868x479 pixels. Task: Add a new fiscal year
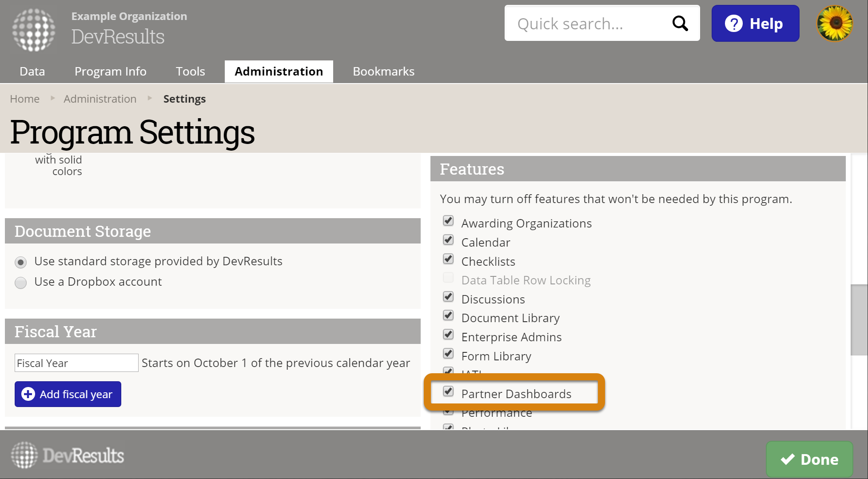tap(68, 394)
